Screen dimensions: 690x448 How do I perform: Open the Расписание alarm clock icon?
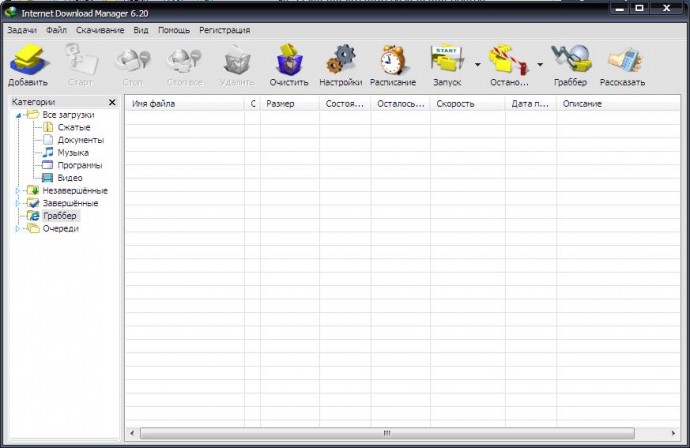[x=393, y=59]
